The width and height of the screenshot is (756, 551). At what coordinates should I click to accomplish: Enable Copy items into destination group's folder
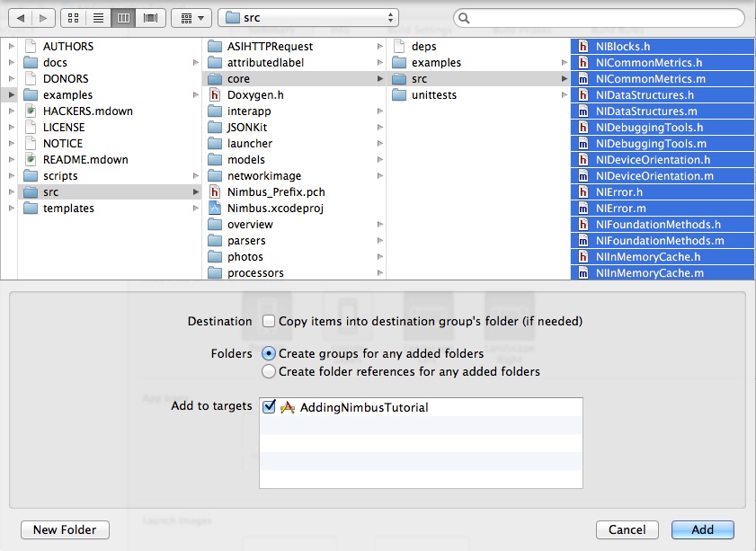click(x=268, y=322)
